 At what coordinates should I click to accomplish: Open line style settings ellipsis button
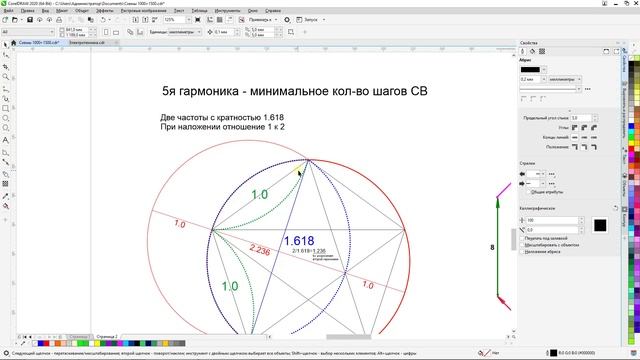pos(588,89)
